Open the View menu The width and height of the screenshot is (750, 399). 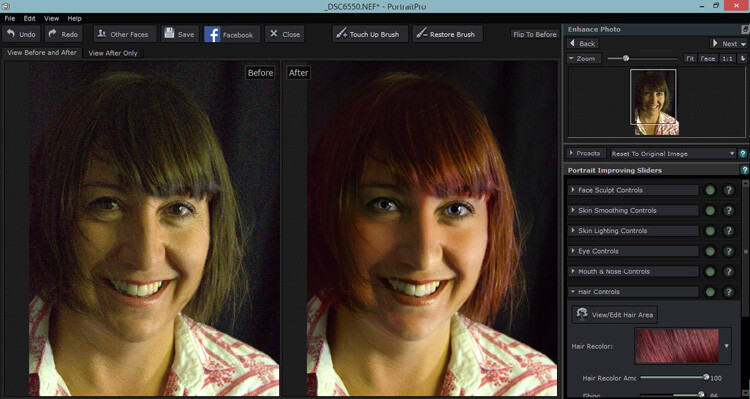52,18
